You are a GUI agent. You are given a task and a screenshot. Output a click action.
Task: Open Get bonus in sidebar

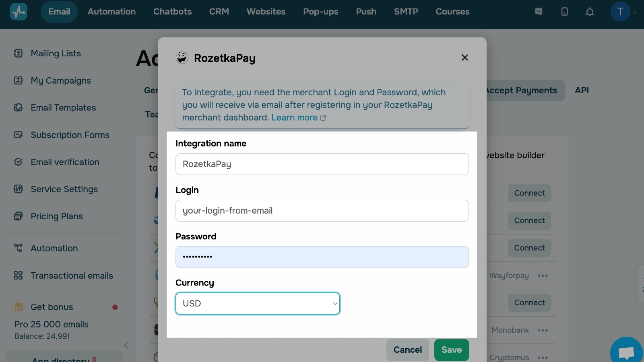pyautogui.click(x=52, y=307)
